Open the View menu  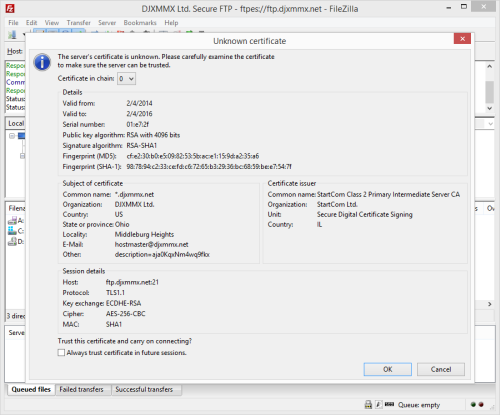click(x=52, y=23)
